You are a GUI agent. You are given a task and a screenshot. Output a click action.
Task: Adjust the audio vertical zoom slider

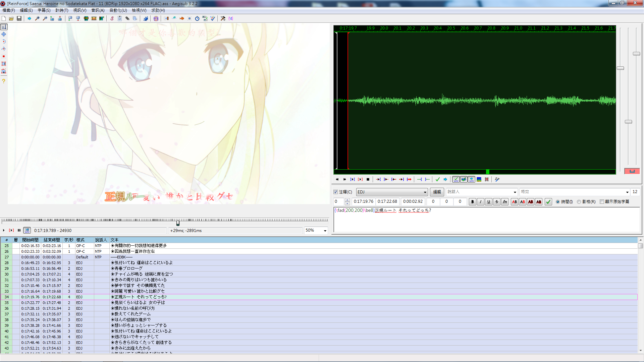click(x=628, y=122)
